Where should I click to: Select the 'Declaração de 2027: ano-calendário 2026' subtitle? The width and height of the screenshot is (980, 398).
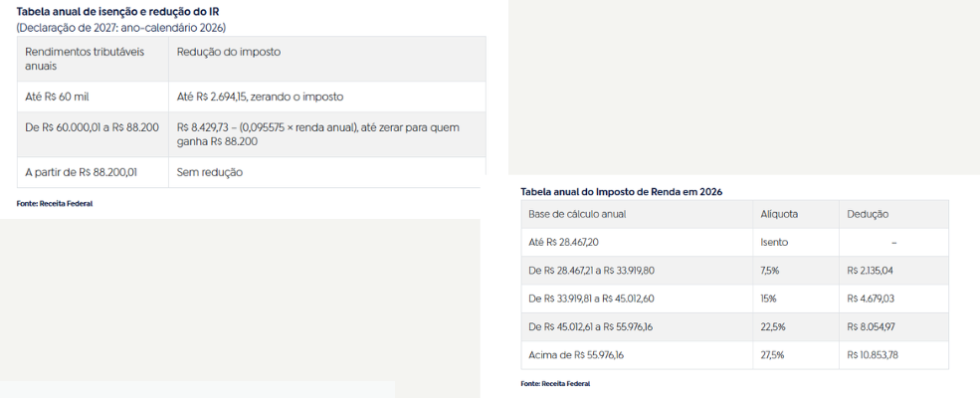pos(120,27)
